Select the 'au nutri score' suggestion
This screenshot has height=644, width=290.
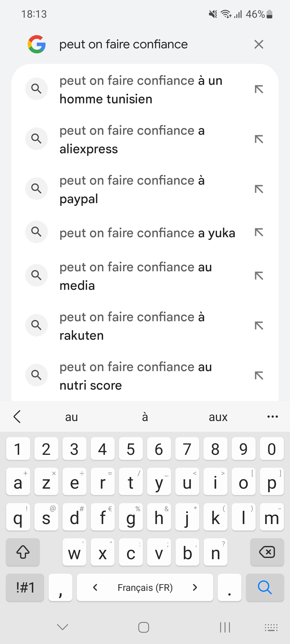tap(136, 376)
